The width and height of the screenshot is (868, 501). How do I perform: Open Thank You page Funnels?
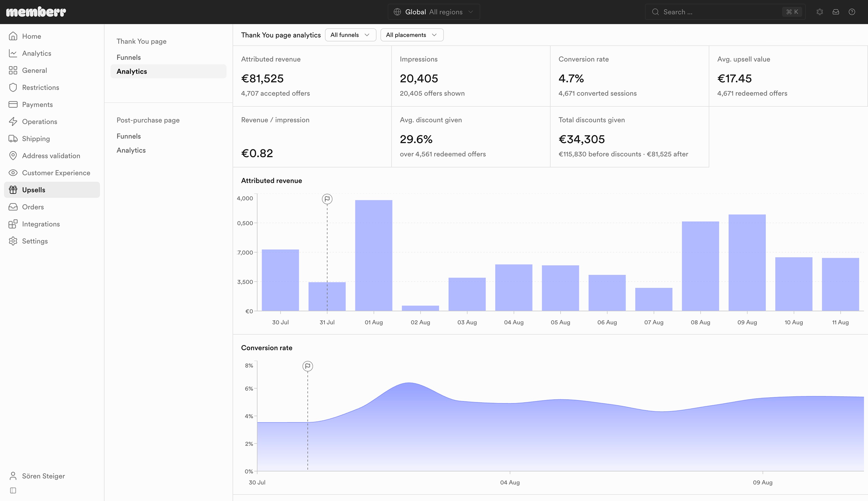[129, 57]
